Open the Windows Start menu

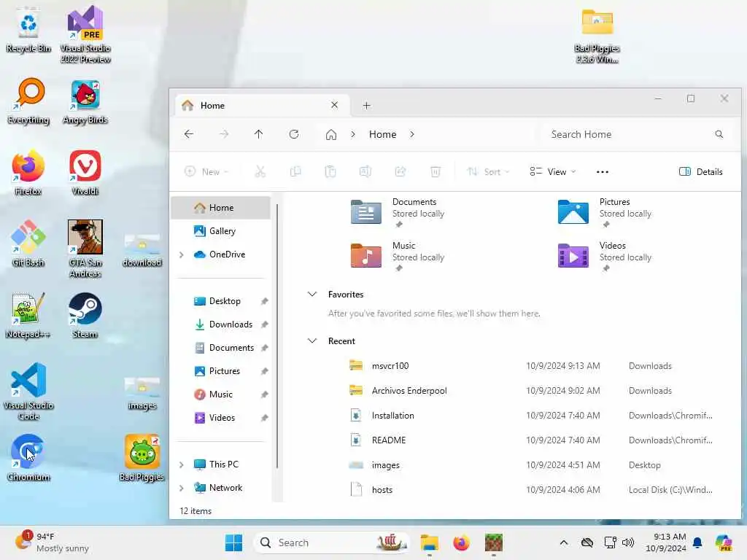click(233, 542)
